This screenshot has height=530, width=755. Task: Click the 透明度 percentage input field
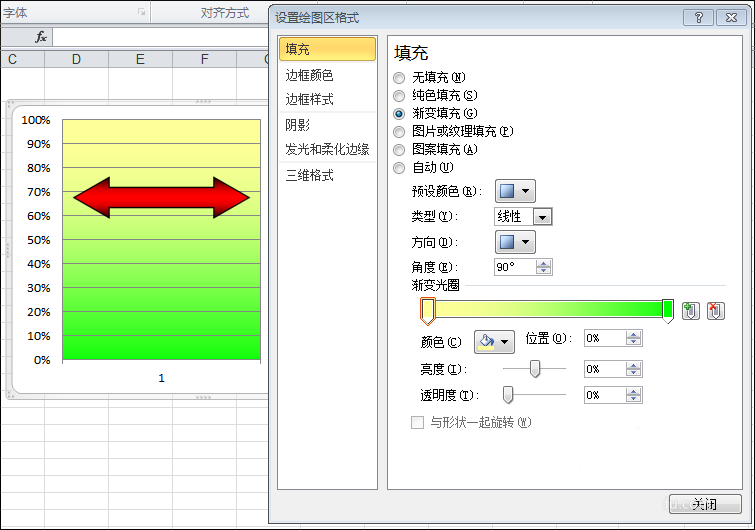605,395
